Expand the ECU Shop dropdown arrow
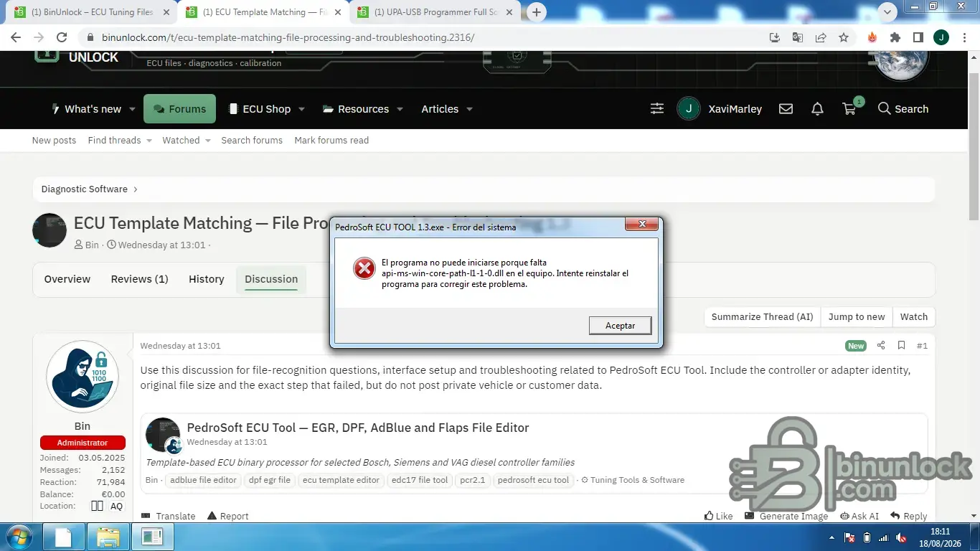Screen dimensions: 980x551 301,110
